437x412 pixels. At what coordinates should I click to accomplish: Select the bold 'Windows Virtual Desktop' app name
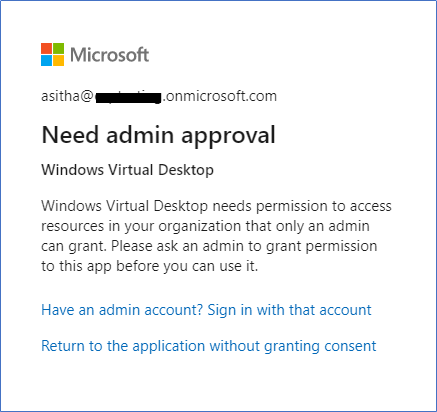click(x=127, y=170)
